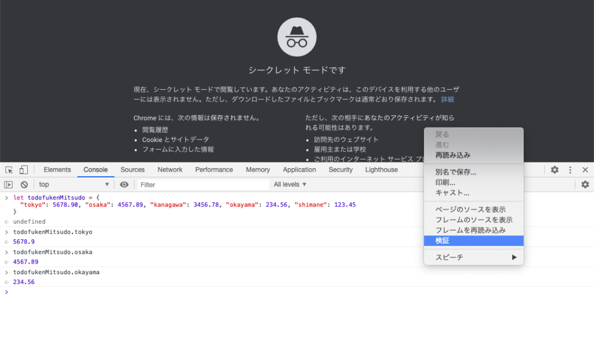Click the live expression eye icon
This screenshot has height=364, width=594.
click(x=124, y=184)
